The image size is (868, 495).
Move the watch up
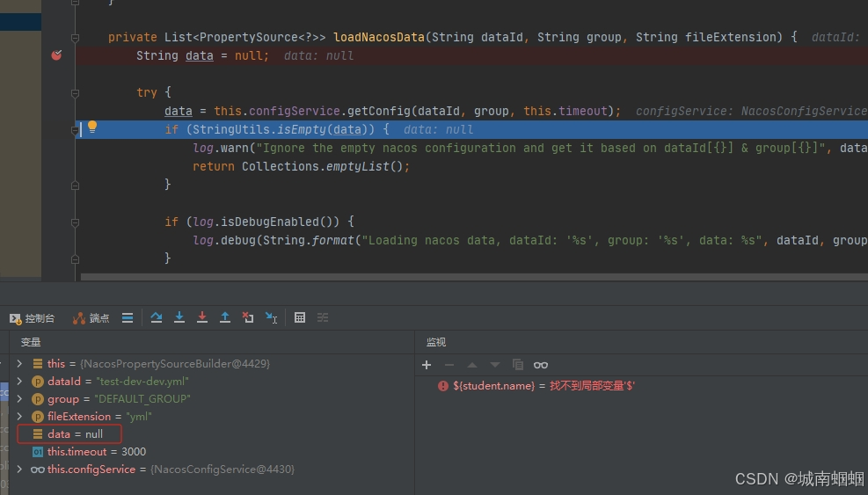pos(471,365)
